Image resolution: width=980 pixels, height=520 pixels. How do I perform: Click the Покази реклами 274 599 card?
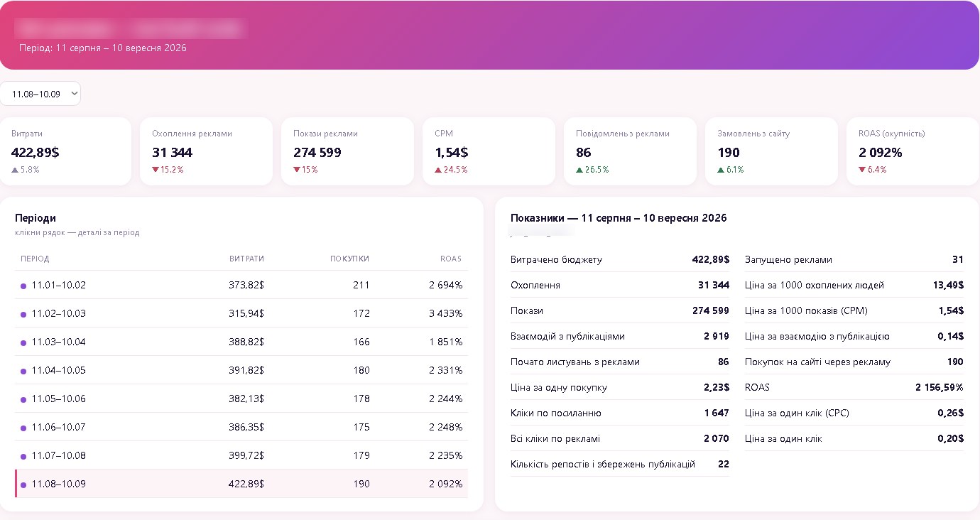pyautogui.click(x=347, y=151)
